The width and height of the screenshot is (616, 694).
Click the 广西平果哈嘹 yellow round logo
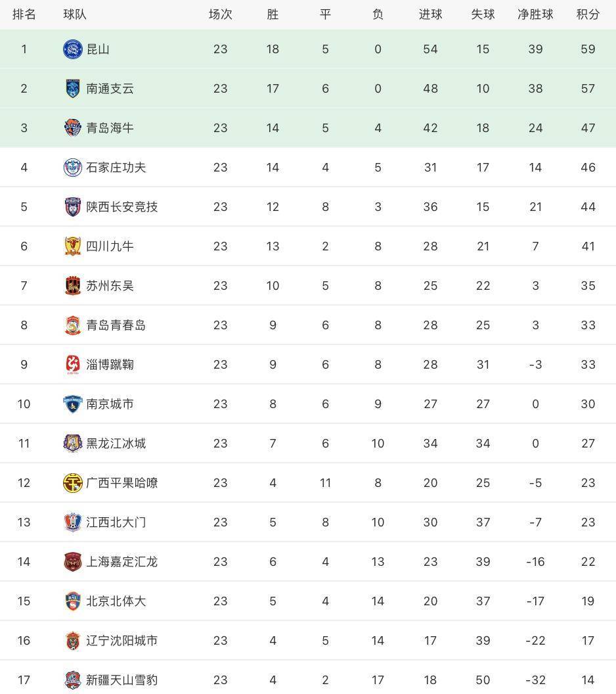click(x=73, y=483)
